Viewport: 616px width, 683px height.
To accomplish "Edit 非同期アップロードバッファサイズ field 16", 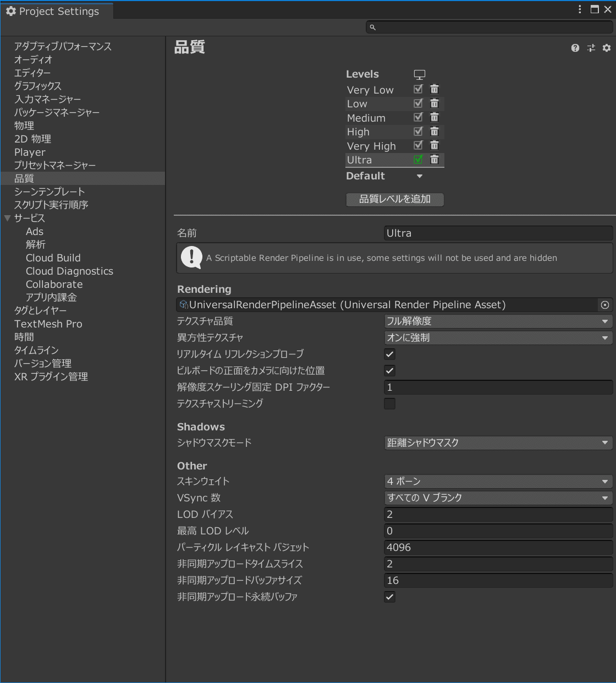I will click(x=498, y=581).
